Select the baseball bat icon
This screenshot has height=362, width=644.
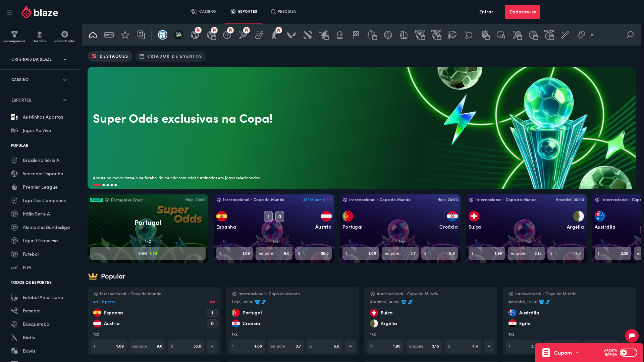[565, 35]
